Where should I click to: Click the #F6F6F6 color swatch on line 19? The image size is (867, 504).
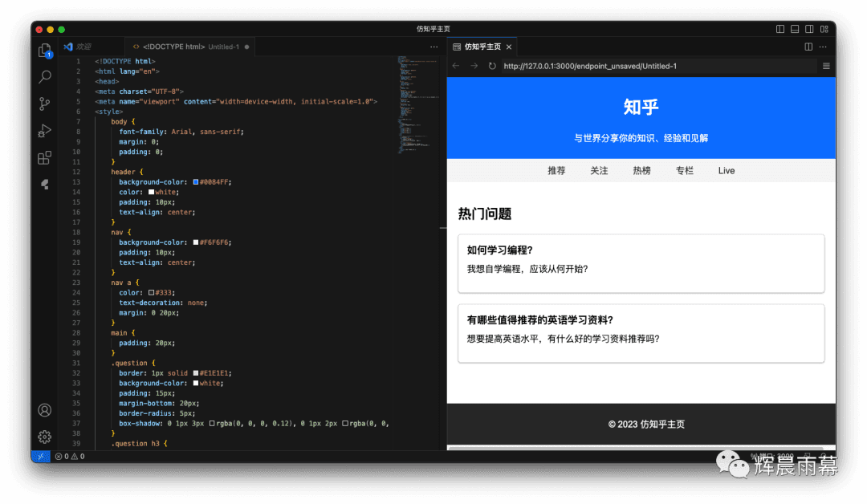pos(196,242)
